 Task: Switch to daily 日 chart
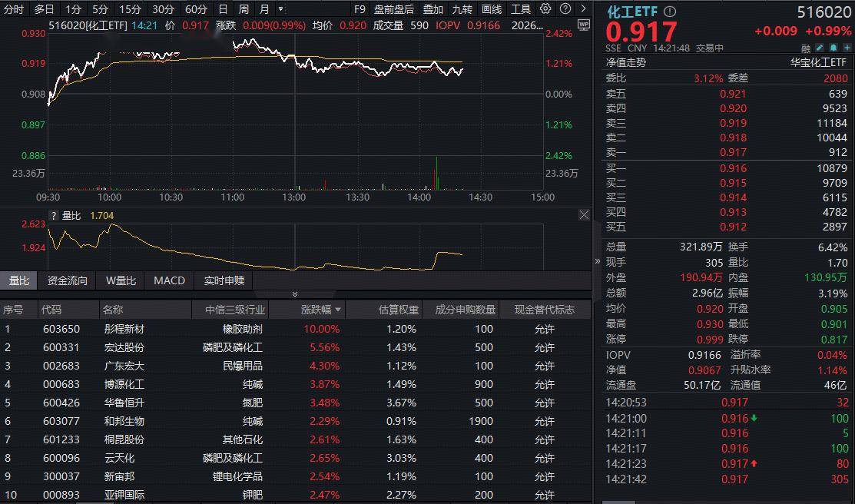click(223, 9)
